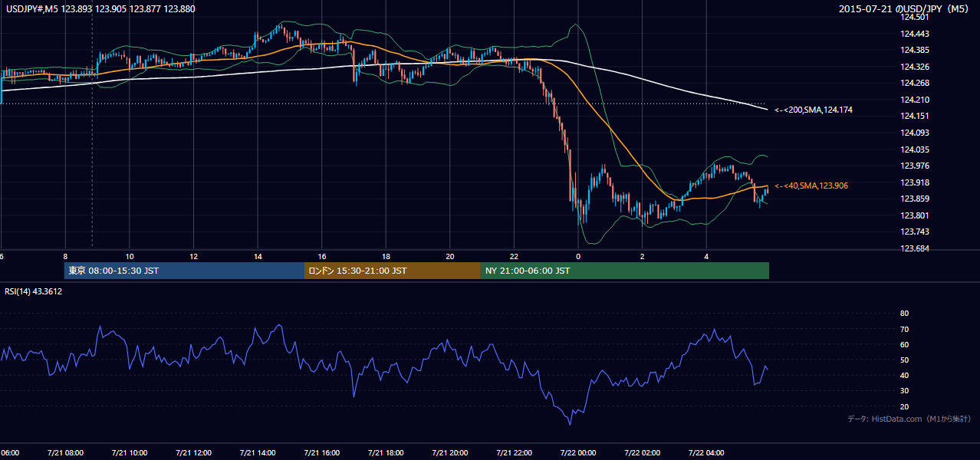Click the RSI axis level 80
Screen dimensions: 980x460
904,314
